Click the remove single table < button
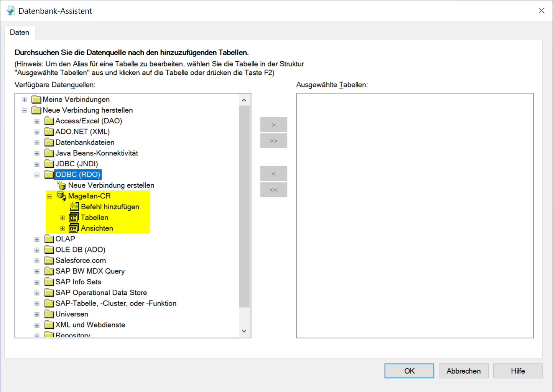553x392 pixels. coord(273,174)
